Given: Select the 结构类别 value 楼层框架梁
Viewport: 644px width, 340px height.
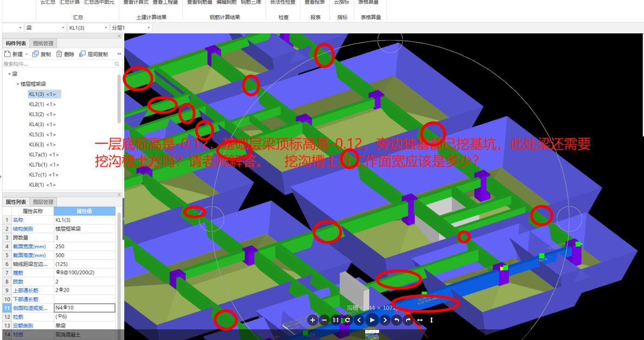Looking at the screenshot, I should [x=84, y=229].
